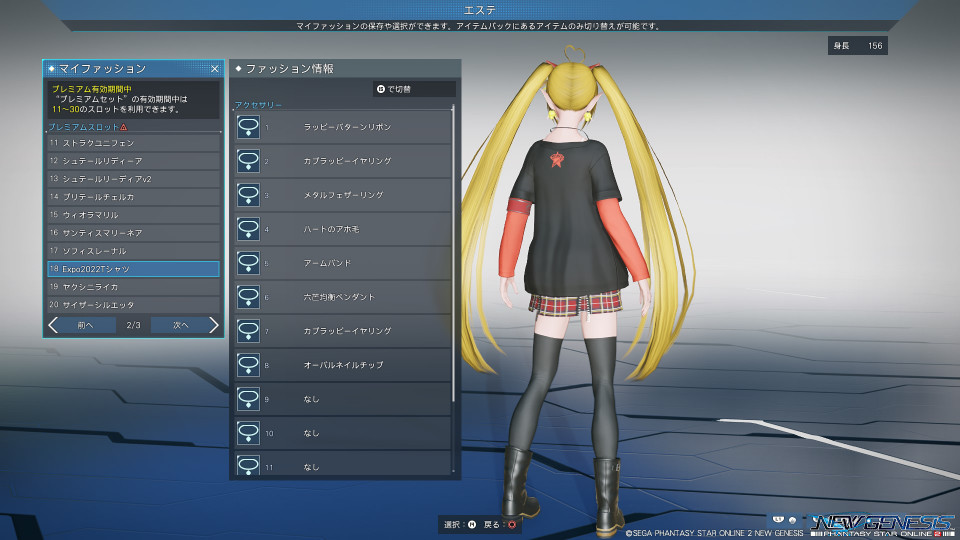Click なし text in accessory slot 10
960x540 pixels.
tap(311, 433)
